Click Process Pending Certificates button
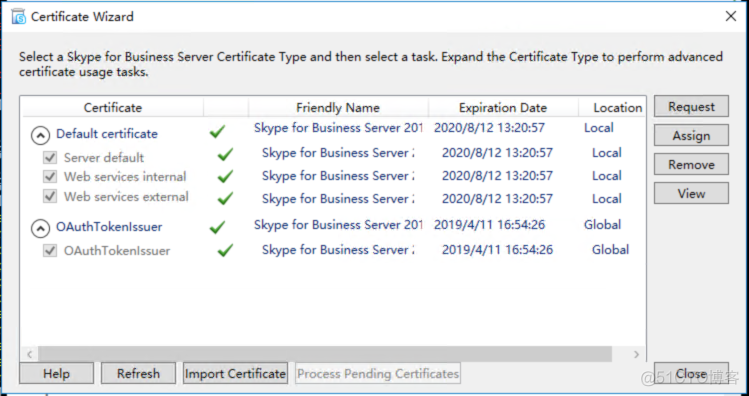Screen dimensions: 749x396 378,373
